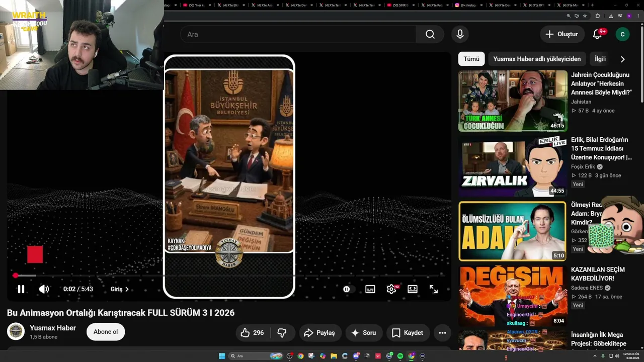This screenshot has width=644, height=362.
Task: Expand the 'Giriş' chapter list
Action: [x=120, y=289]
